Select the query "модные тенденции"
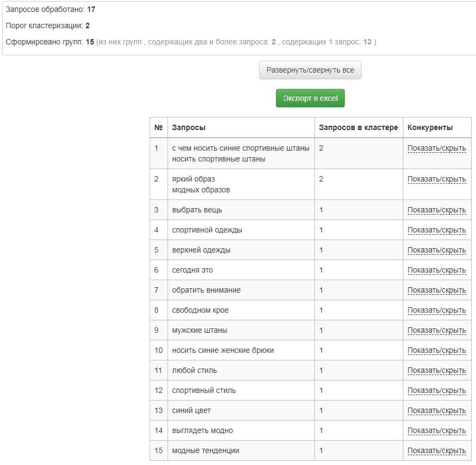 [205, 450]
